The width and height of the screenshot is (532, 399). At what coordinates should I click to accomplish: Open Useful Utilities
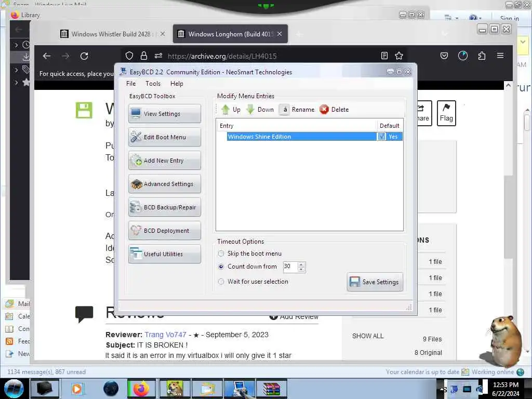click(x=165, y=254)
